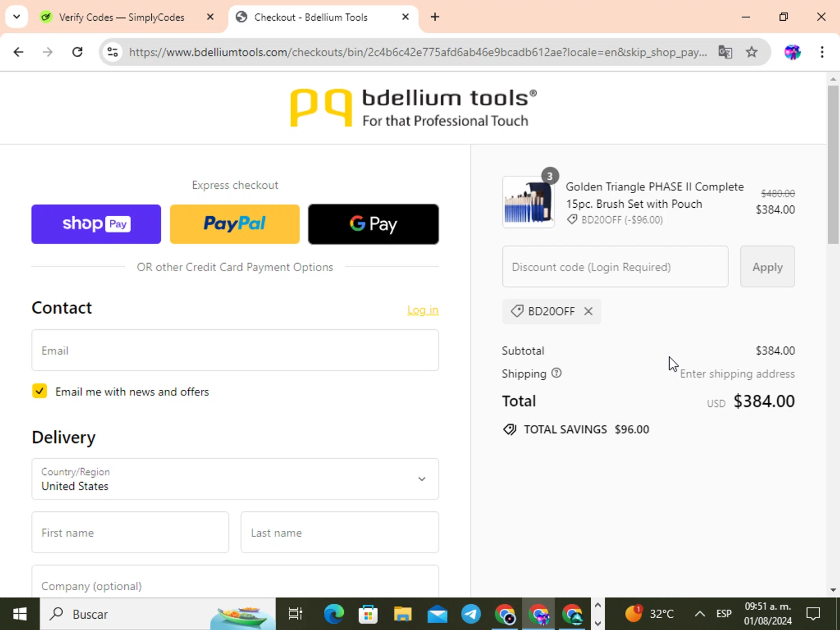
Task: Open a new browser tab
Action: (435, 17)
